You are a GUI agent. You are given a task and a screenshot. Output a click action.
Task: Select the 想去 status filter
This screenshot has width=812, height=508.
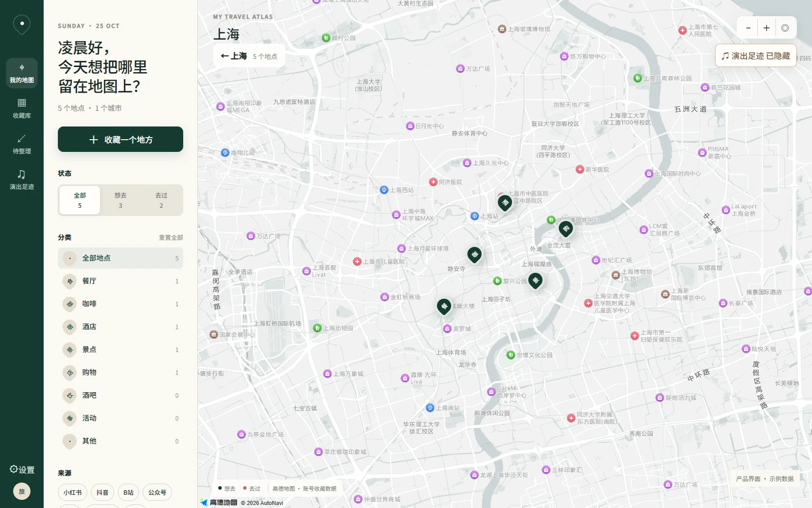[120, 200]
